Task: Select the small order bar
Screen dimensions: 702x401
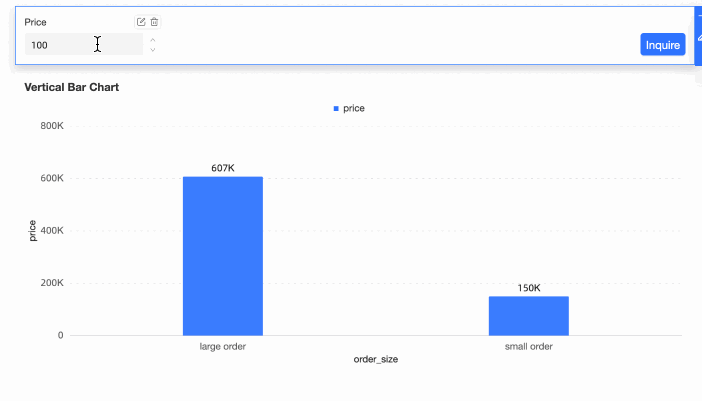Action: click(x=529, y=316)
